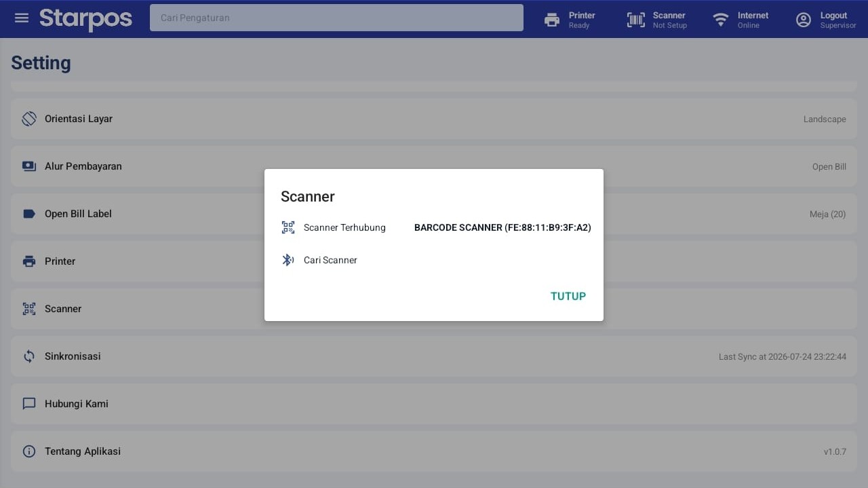Click the Starpos logo
868x488 pixels.
point(85,19)
